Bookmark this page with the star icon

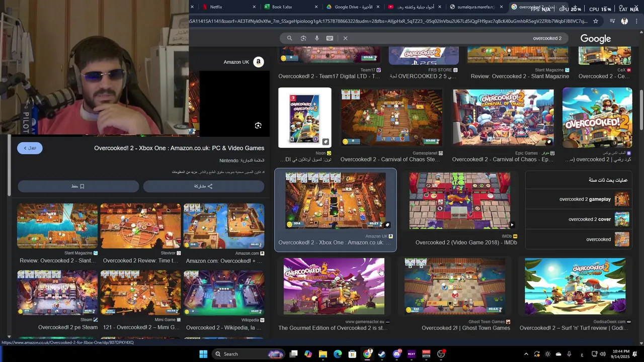click(596, 21)
